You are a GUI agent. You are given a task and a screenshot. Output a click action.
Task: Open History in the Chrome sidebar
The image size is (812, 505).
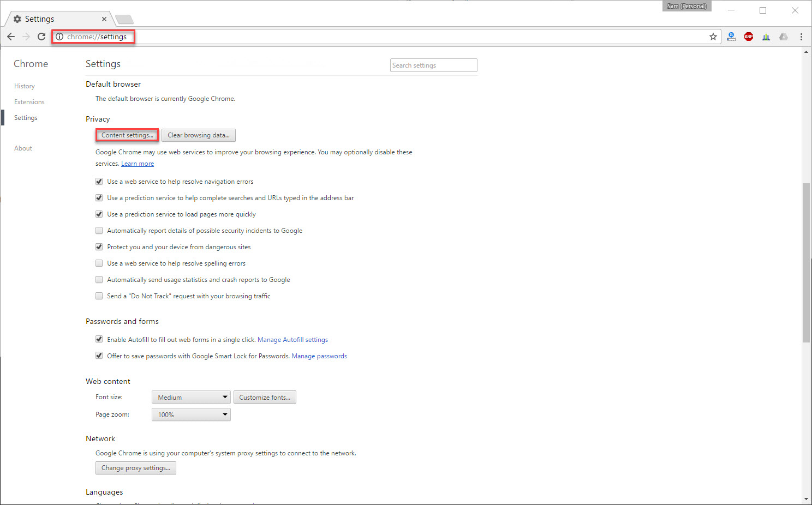point(25,86)
